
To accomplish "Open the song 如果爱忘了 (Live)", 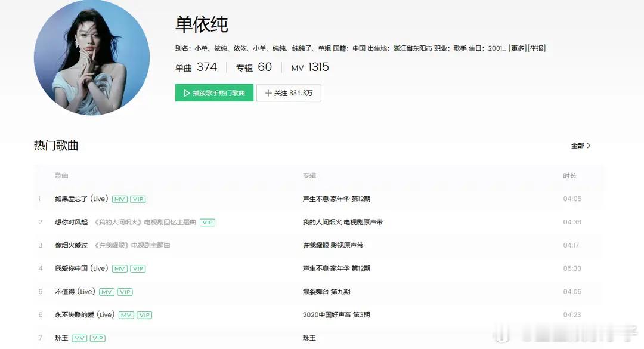I will tap(81, 199).
